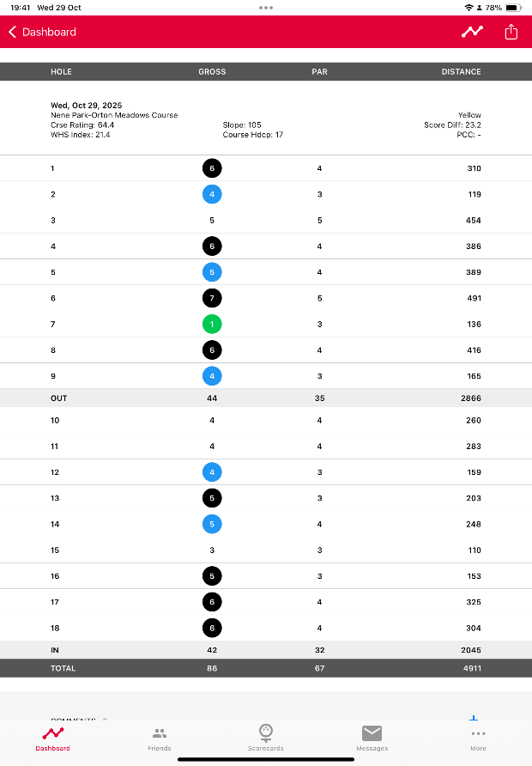Tap the iPad multitasking three-dot control

[266, 7]
